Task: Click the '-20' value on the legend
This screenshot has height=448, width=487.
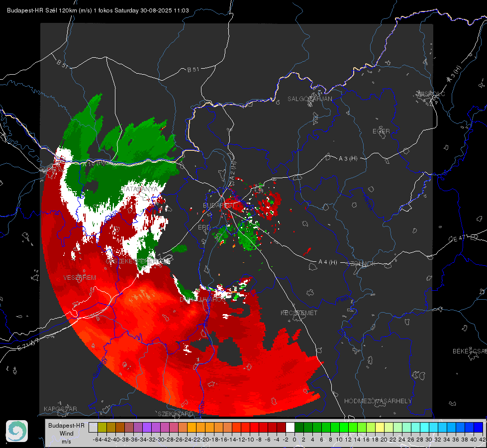Action: (204, 440)
